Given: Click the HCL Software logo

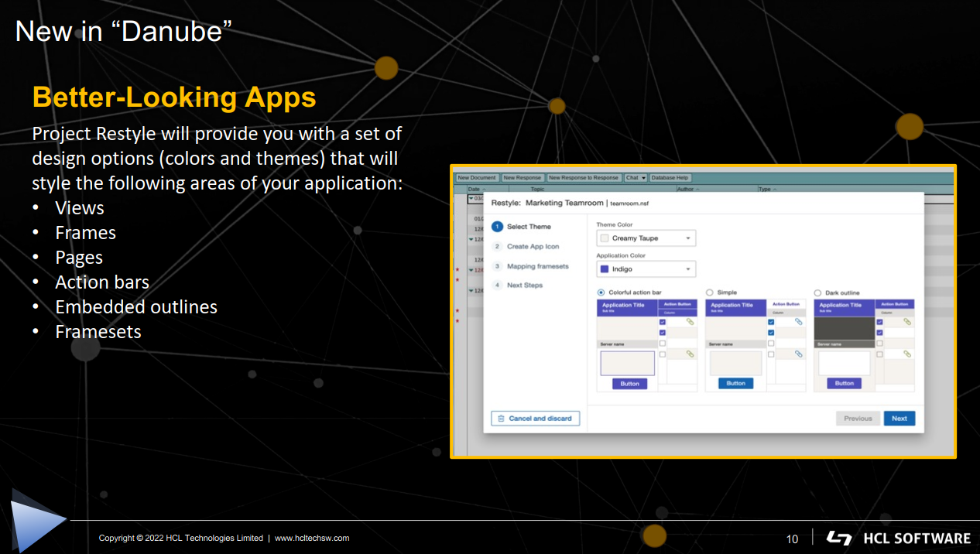Looking at the screenshot, I should [x=898, y=538].
